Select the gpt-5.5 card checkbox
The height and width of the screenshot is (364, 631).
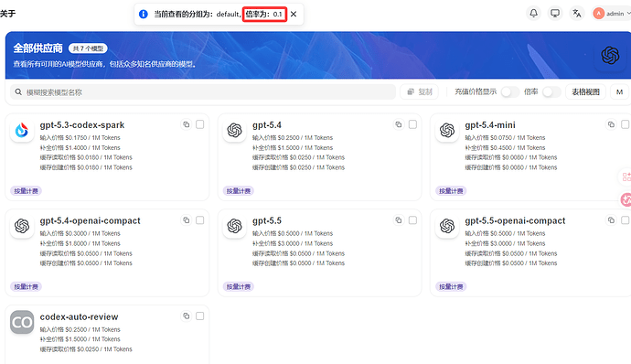pos(412,220)
